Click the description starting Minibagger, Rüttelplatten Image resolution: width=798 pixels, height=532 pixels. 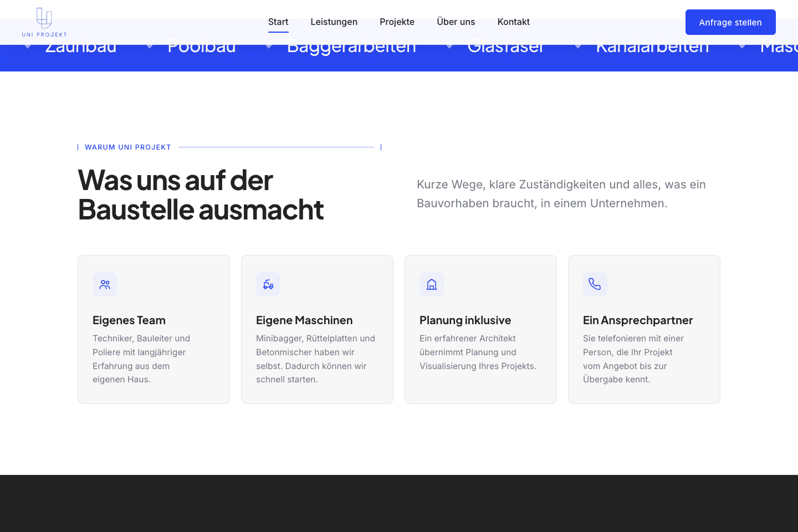(315, 359)
